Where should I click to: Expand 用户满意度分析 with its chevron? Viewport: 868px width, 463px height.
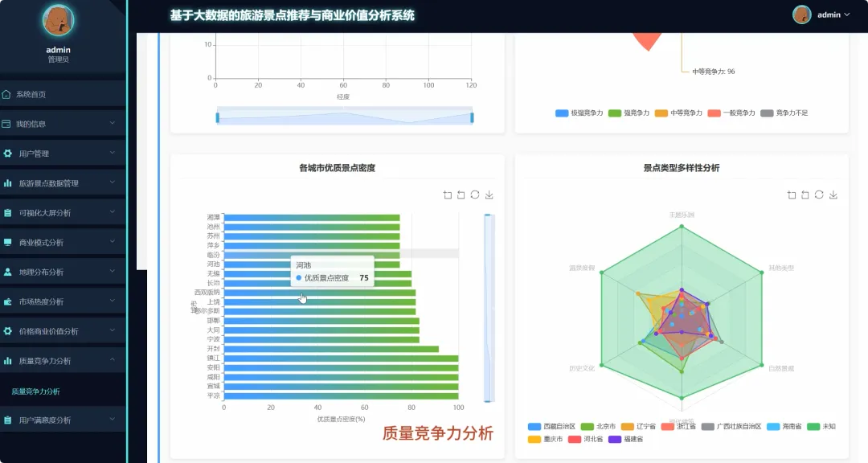pos(113,420)
